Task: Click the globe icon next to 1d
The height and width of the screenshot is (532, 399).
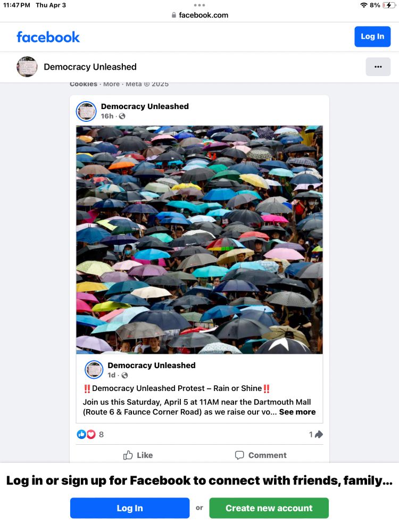Action: point(124,375)
